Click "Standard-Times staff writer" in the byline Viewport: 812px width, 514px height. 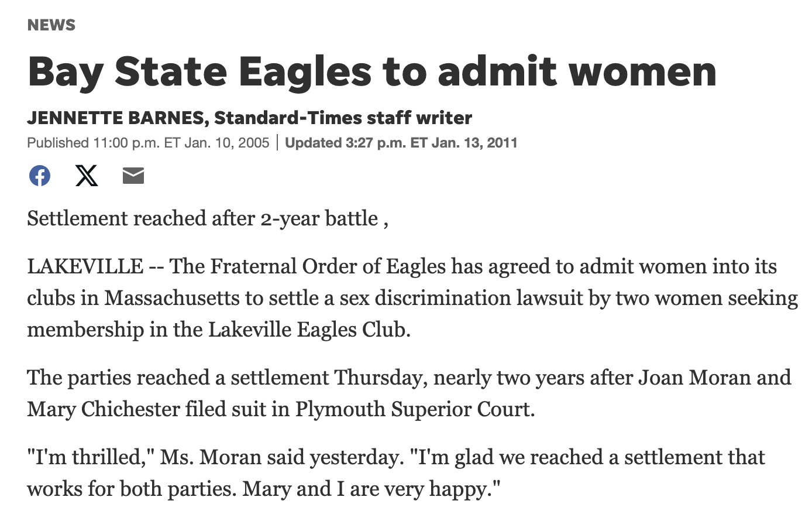click(x=343, y=118)
